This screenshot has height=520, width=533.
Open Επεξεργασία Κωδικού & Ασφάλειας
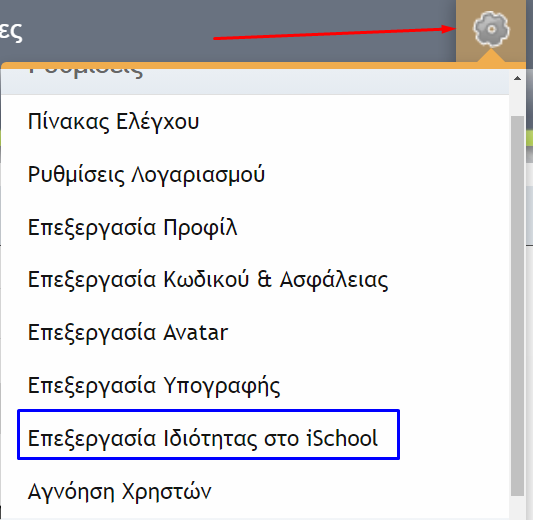[208, 280]
